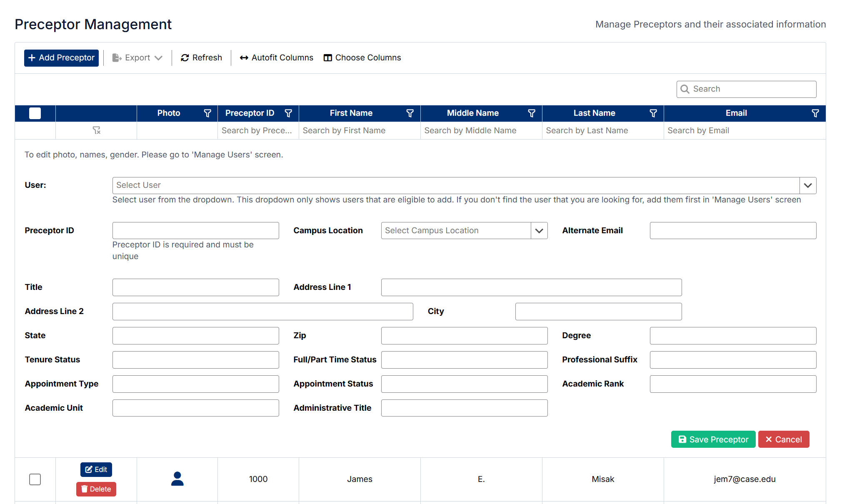The width and height of the screenshot is (842, 504).
Task: Click Autofit Columns in the toolbar
Action: point(277,58)
